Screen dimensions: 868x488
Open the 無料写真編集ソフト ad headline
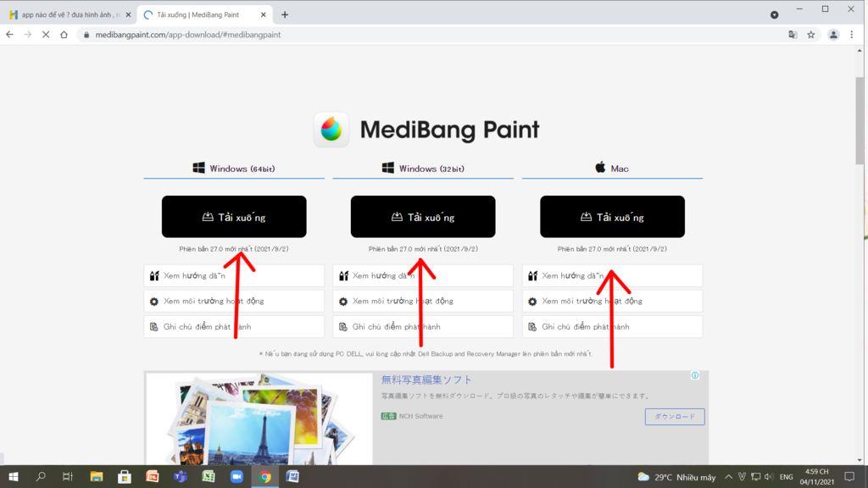click(426, 380)
